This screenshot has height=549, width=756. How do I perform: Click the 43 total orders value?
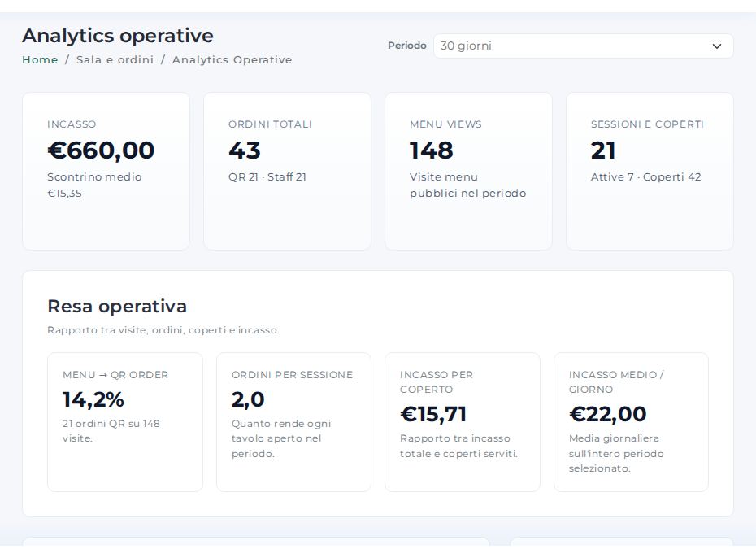[245, 150]
